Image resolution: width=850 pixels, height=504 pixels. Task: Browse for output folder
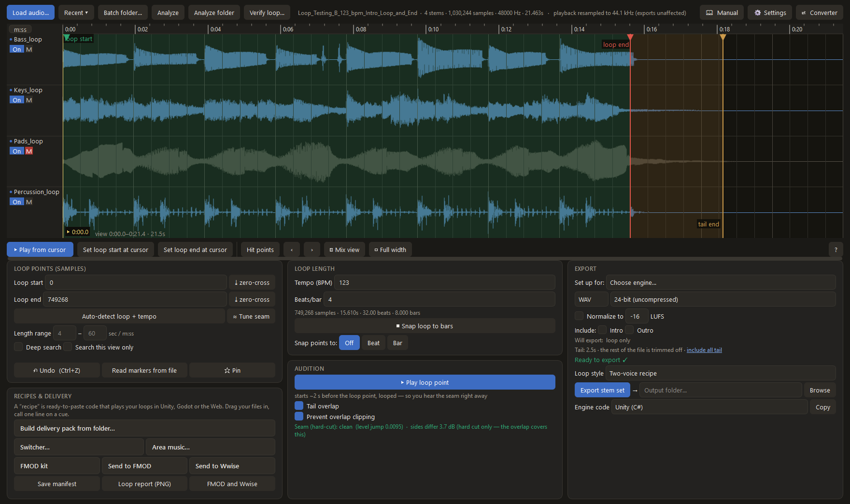[x=820, y=390]
